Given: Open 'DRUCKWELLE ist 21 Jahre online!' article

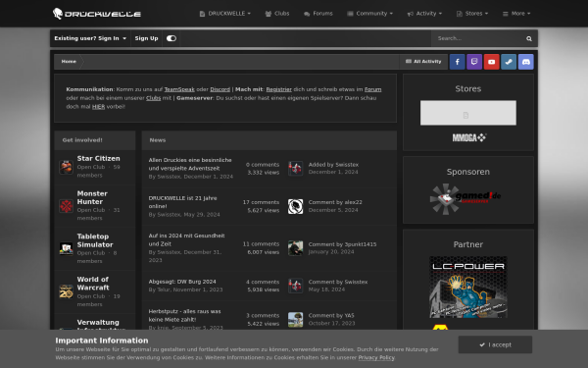Looking at the screenshot, I should click(x=182, y=202).
